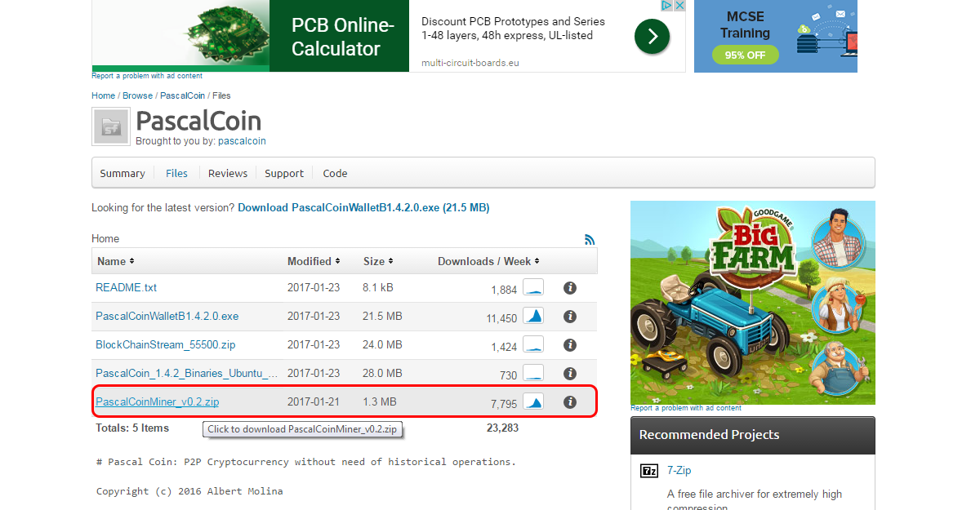The image size is (980, 510).
Task: Download PascalCoinMiner_v0.2.zip
Action: tap(157, 402)
